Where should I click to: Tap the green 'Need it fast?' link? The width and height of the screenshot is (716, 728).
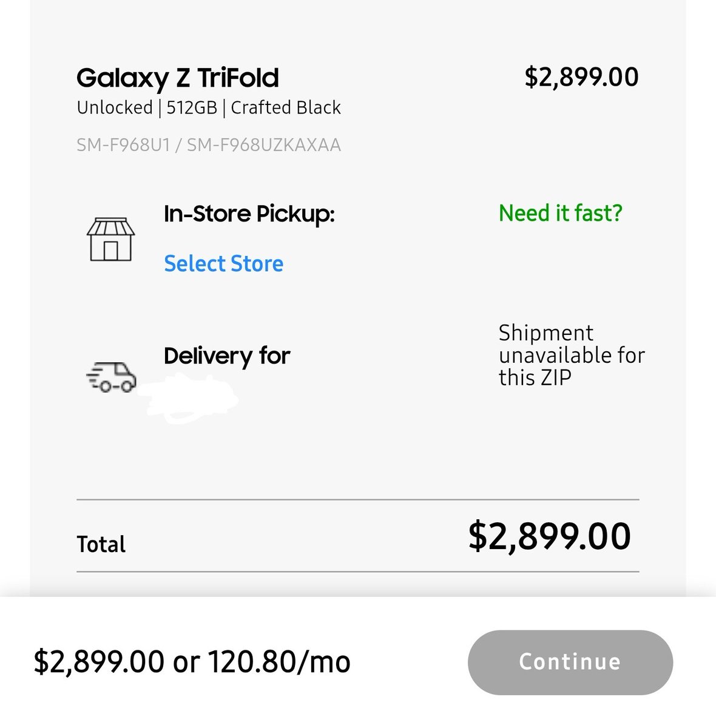[x=560, y=214]
